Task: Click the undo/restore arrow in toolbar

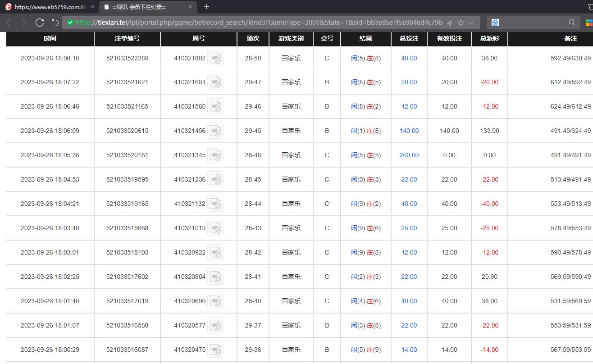Action: (55, 23)
